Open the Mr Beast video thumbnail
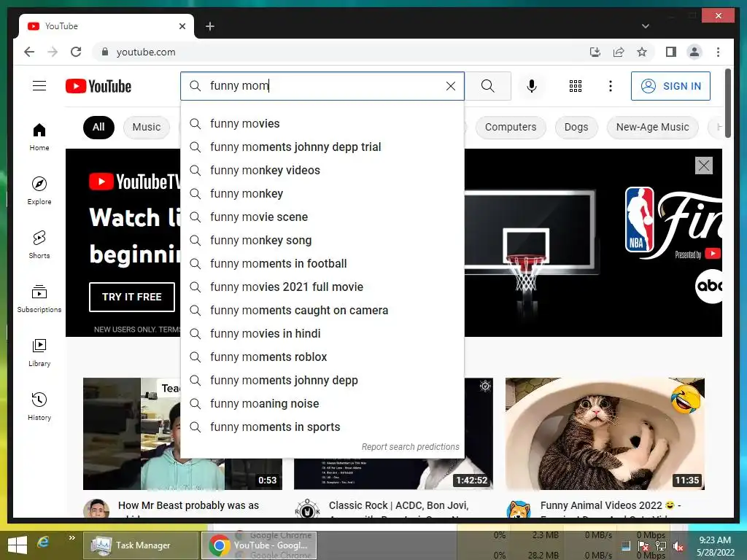This screenshot has height=560, width=747. (132, 434)
